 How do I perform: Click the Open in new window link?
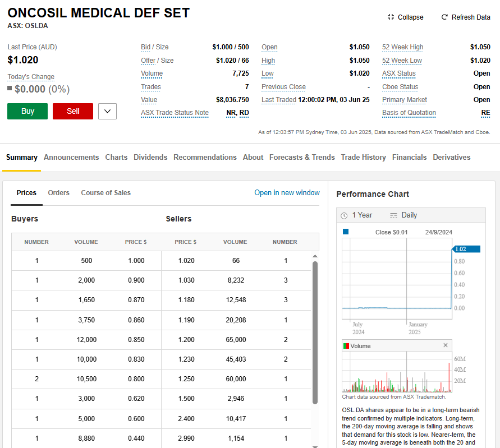tap(287, 193)
